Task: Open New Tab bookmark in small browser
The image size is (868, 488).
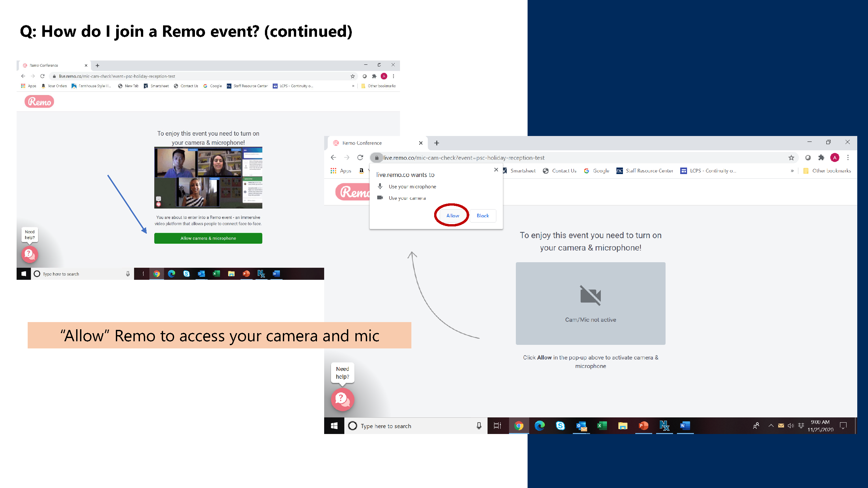Action: [128, 86]
